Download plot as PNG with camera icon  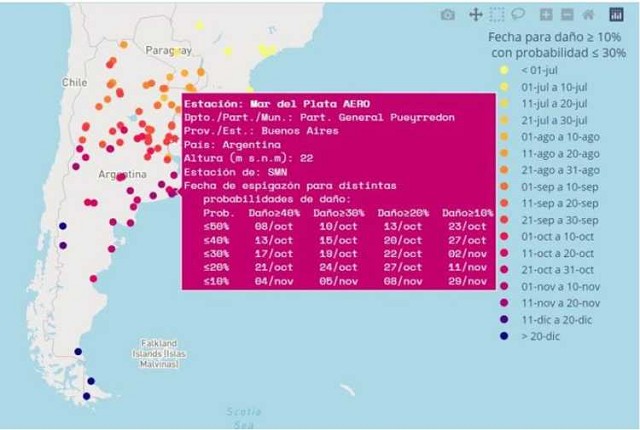[448, 15]
